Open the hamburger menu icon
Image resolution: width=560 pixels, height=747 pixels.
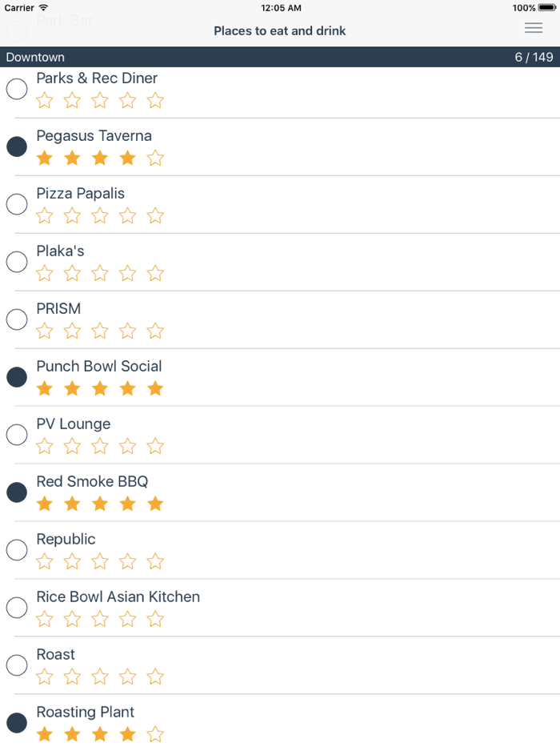point(533,29)
